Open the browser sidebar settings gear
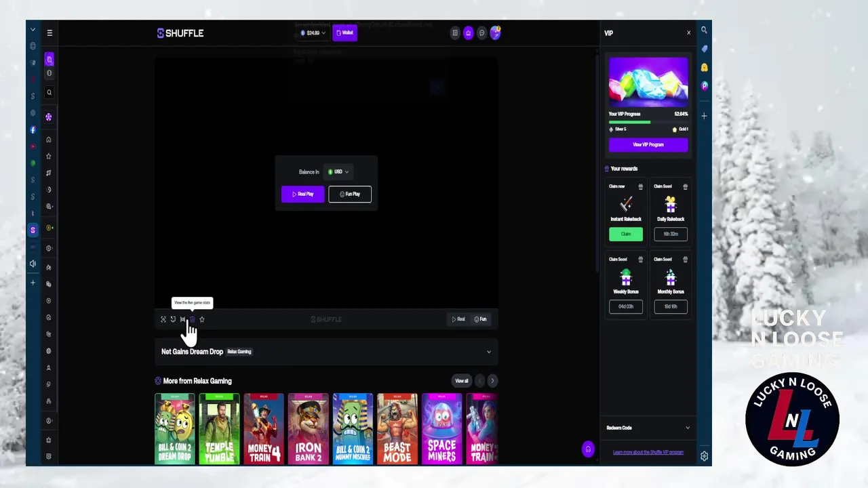This screenshot has width=868, height=488. pos(705,456)
